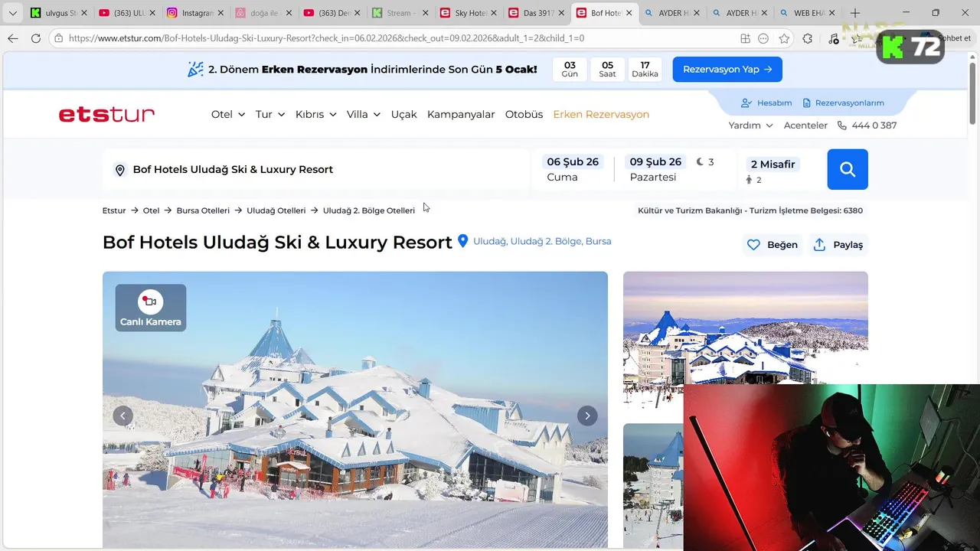The image size is (980, 551).
Task: Click the blue search magnifier button
Action: coord(848,169)
